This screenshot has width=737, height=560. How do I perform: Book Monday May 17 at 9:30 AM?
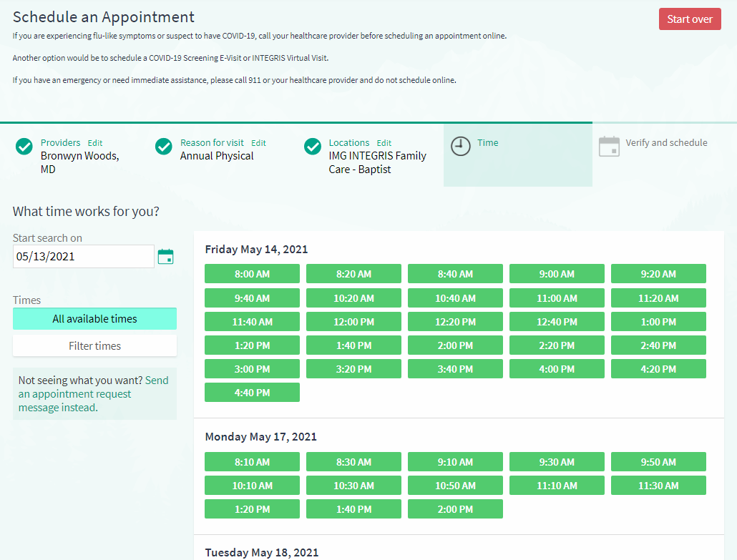[557, 462]
